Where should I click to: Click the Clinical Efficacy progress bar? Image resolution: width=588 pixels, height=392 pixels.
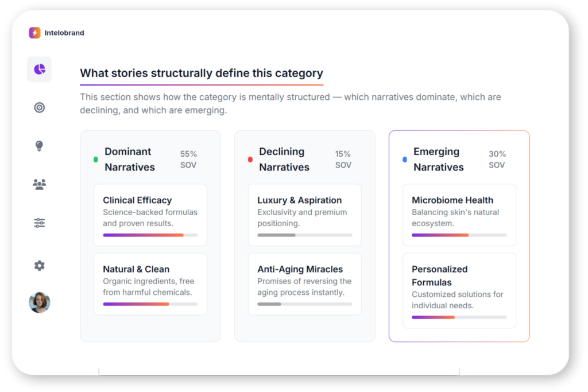click(x=150, y=235)
